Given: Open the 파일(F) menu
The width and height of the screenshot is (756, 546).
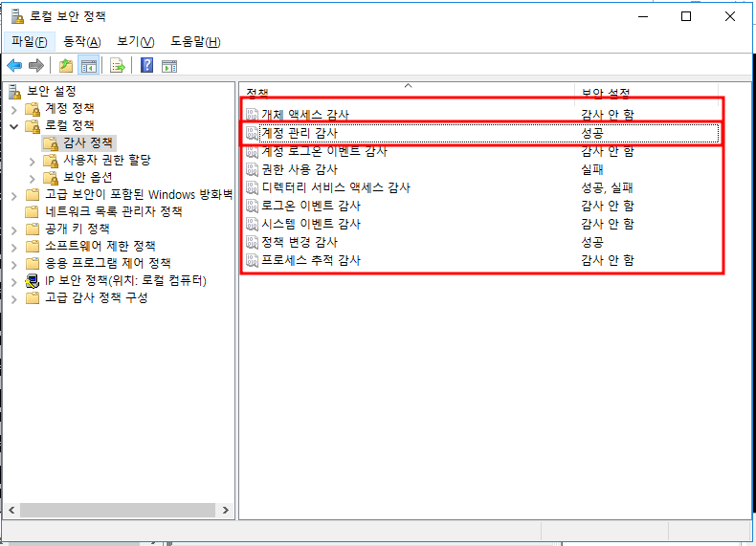Looking at the screenshot, I should tap(30, 42).
